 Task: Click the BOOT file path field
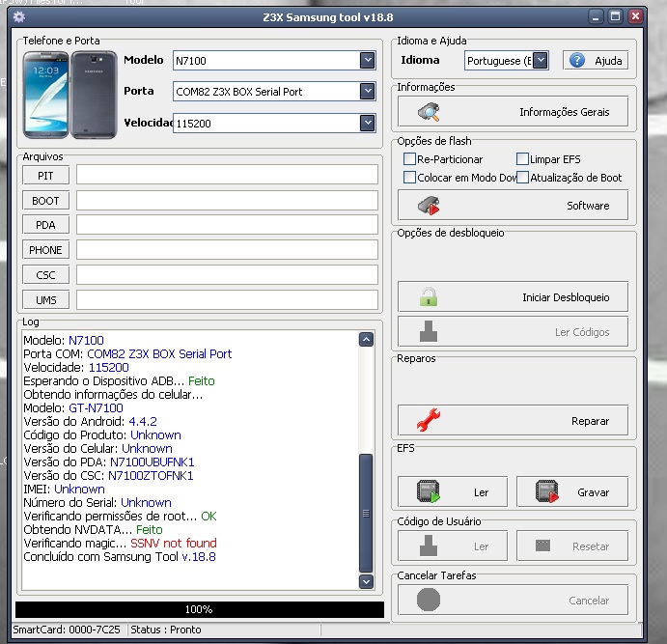point(227,200)
